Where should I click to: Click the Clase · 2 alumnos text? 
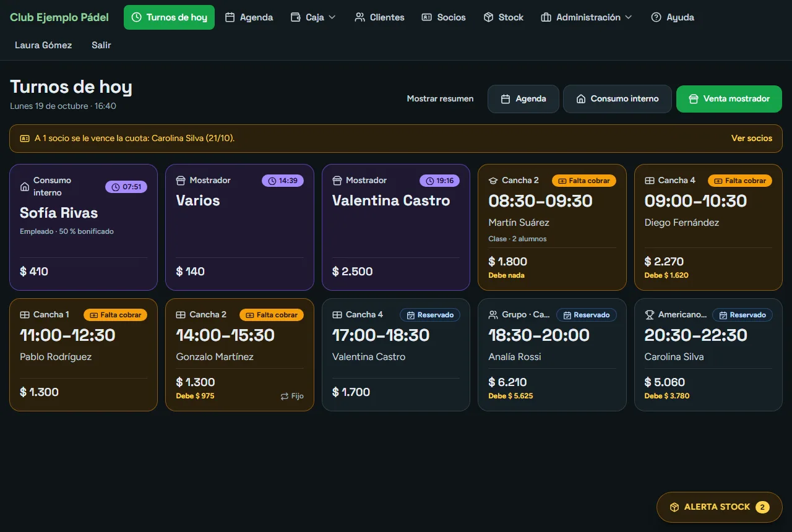tap(517, 239)
